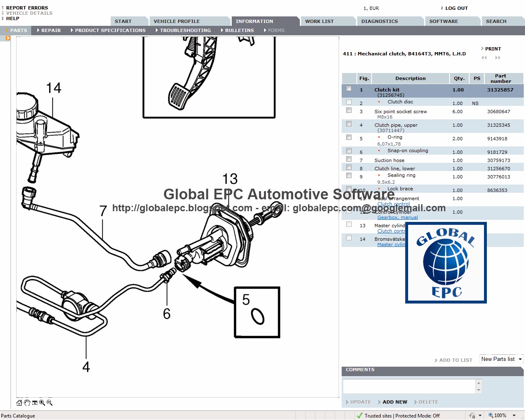
Task: Click the home icon to reset diagram view
Action: point(19,403)
